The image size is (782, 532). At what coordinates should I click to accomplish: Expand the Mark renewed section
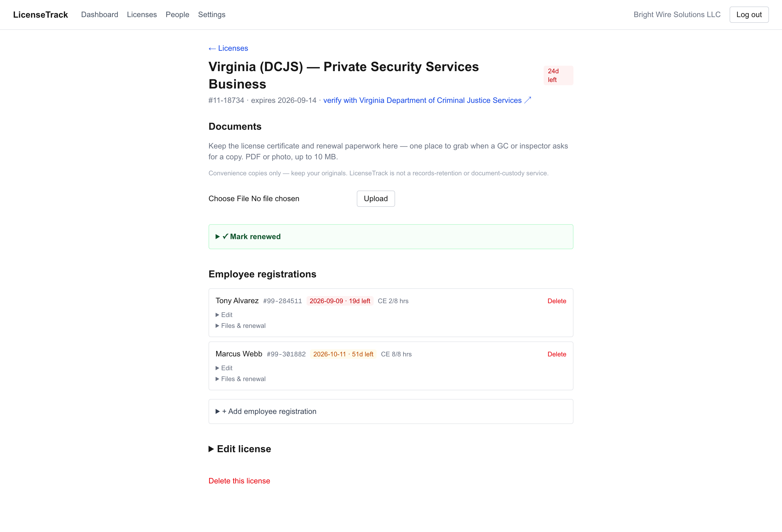391,236
